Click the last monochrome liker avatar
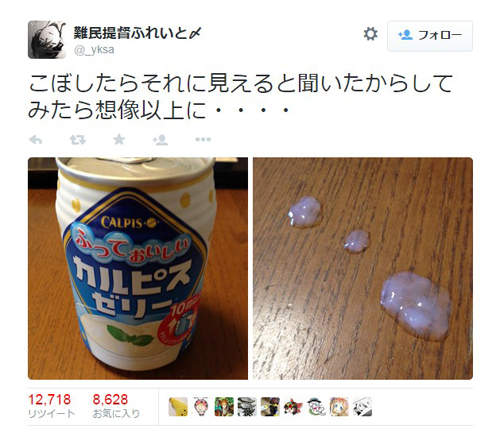This screenshot has width=500, height=433. tap(362, 407)
